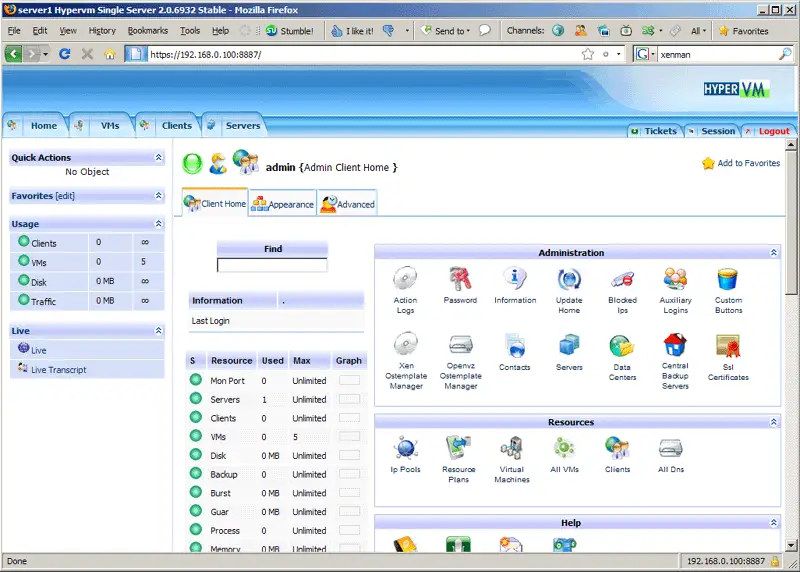Open the History menu
This screenshot has height=572, width=800.
102,31
